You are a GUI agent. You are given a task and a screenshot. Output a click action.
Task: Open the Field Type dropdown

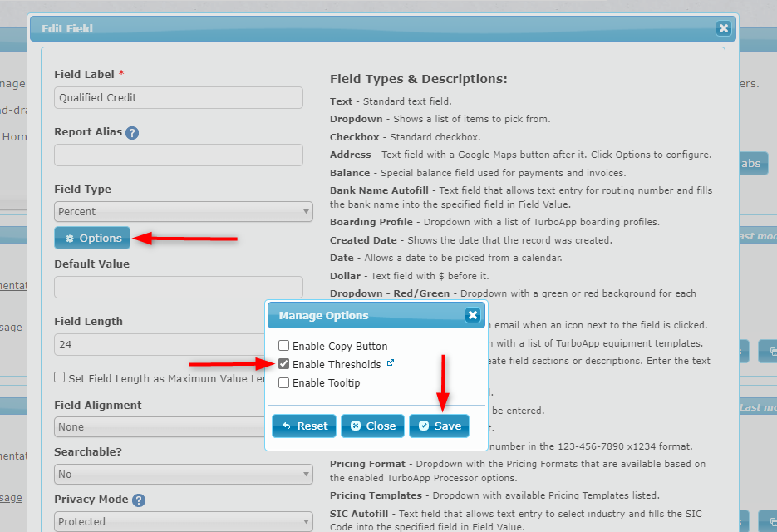point(183,212)
